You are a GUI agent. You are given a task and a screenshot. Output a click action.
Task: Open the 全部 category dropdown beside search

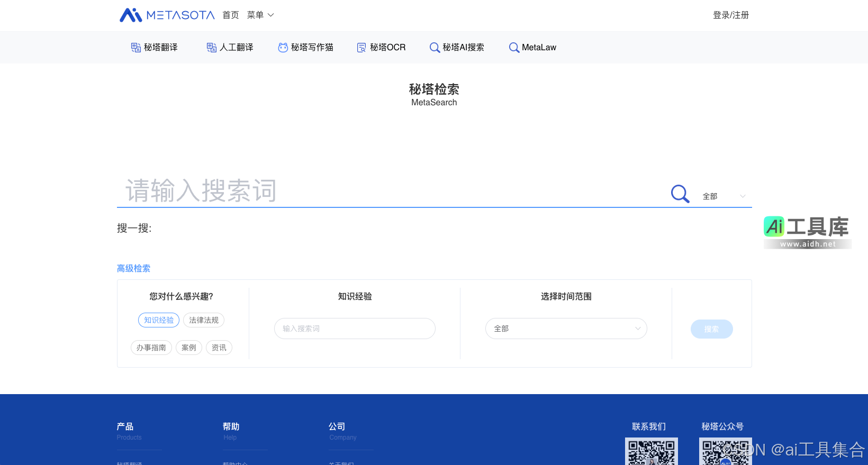pyautogui.click(x=724, y=196)
